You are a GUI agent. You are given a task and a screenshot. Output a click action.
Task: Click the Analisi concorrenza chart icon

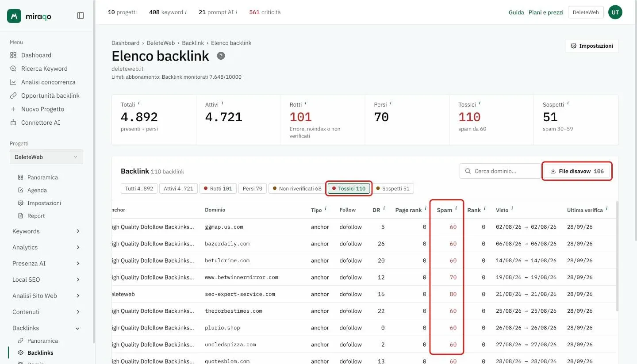[x=13, y=82]
